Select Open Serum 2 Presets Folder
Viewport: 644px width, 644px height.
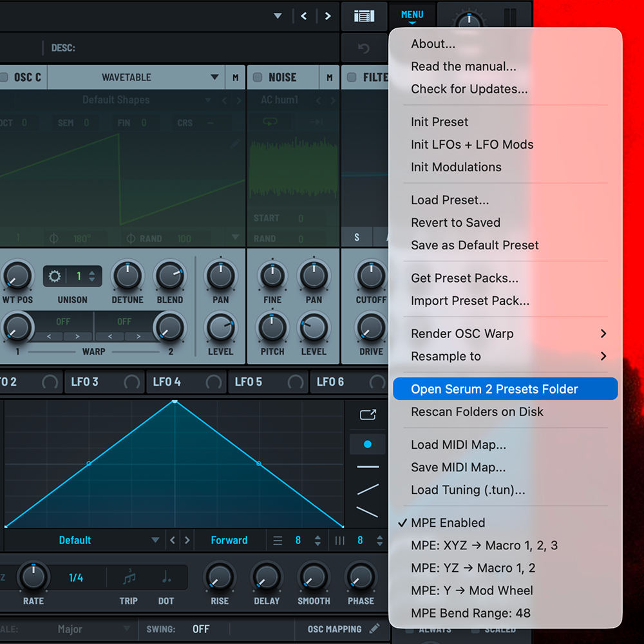(505, 389)
